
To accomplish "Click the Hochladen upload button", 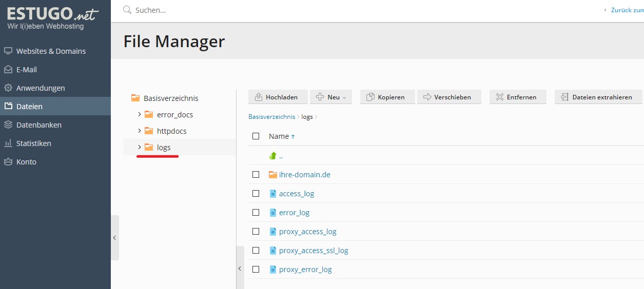I will (x=278, y=97).
